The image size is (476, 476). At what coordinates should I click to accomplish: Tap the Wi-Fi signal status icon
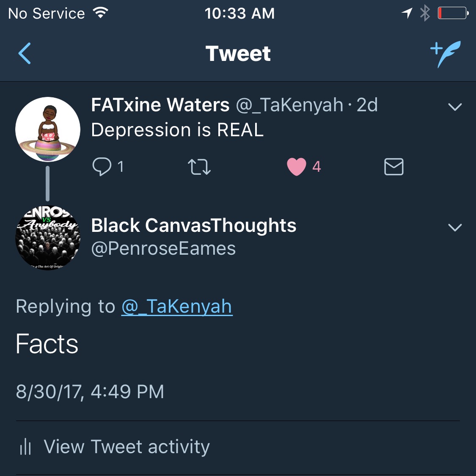pyautogui.click(x=101, y=13)
